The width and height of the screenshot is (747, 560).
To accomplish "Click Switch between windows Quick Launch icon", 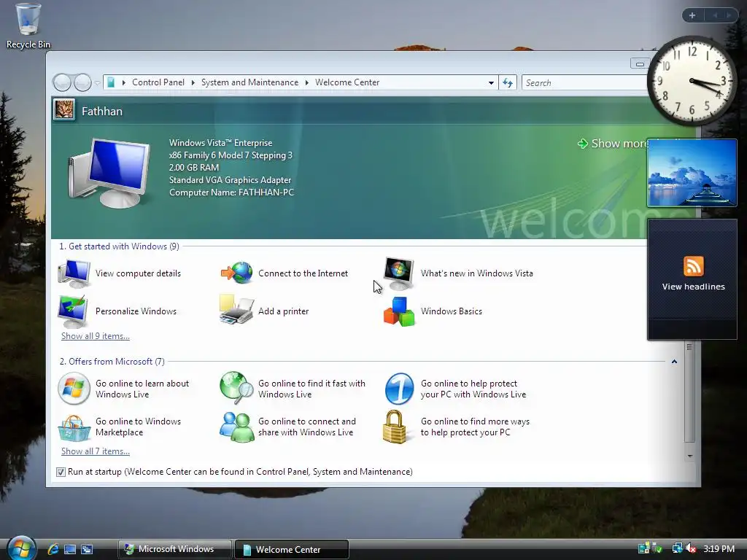I will (87, 550).
